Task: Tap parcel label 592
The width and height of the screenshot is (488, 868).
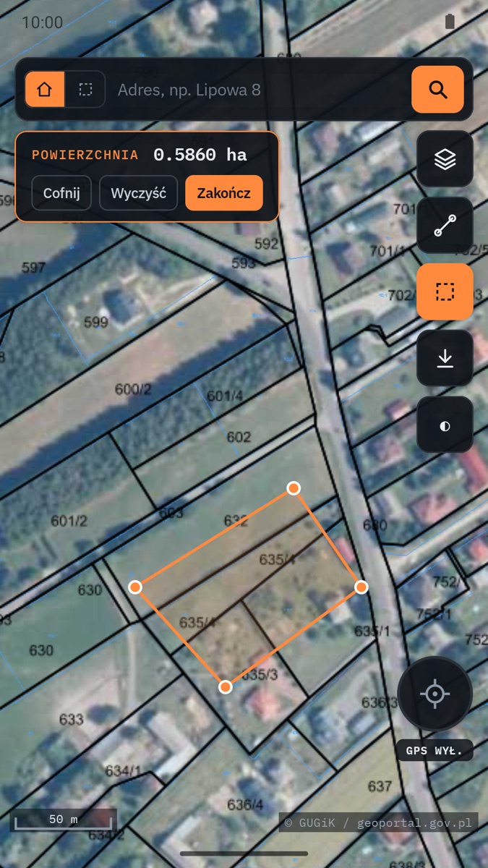Action: (266, 244)
